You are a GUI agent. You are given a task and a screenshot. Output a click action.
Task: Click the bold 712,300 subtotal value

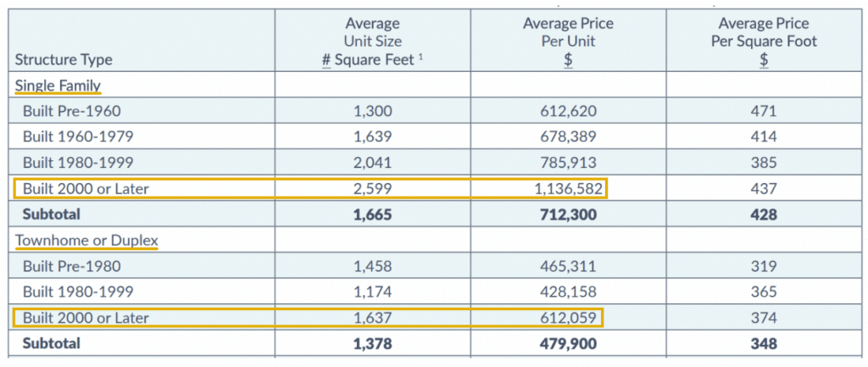point(570,215)
